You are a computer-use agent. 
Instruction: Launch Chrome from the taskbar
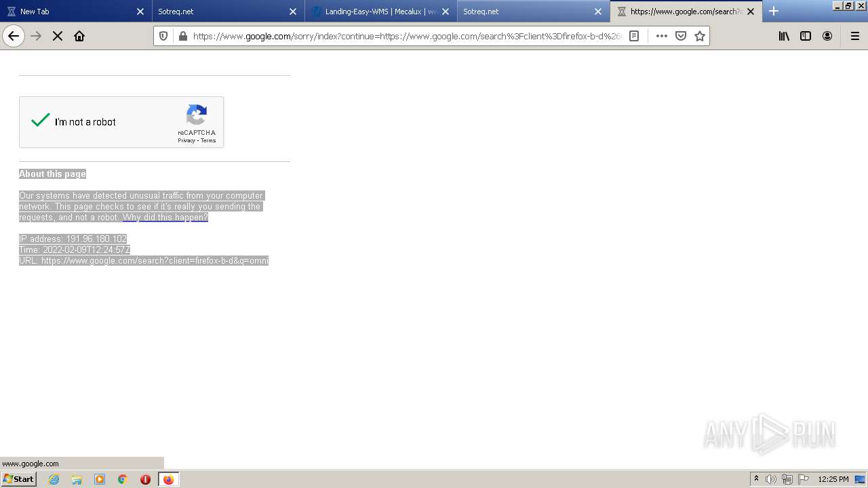(123, 479)
